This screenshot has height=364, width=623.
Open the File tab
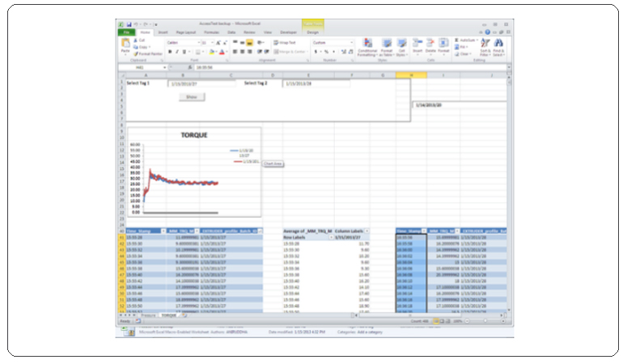(126, 32)
